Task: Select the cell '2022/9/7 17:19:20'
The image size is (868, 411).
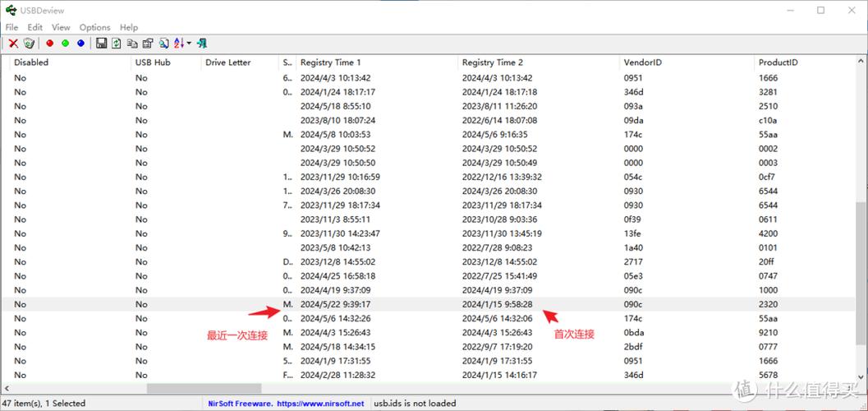Action: click(x=497, y=347)
